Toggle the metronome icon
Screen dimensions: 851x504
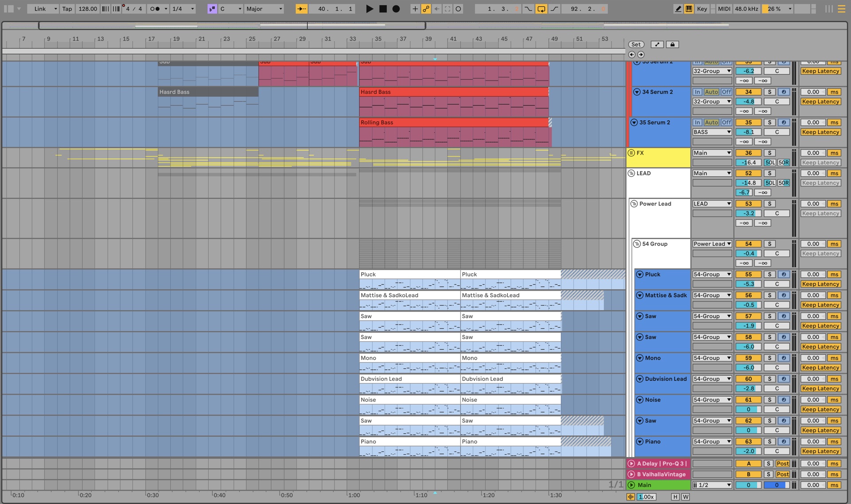coord(155,9)
